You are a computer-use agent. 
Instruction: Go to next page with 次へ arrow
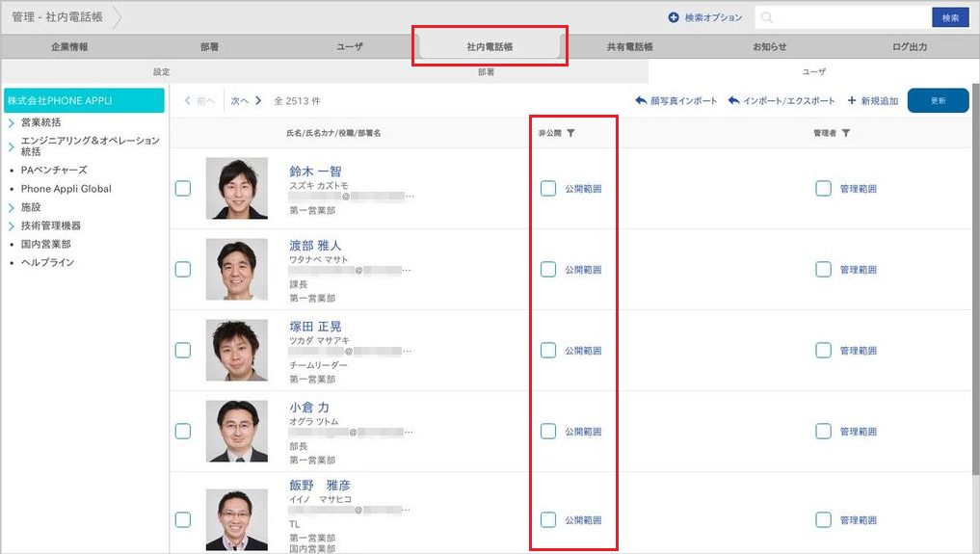tap(258, 101)
